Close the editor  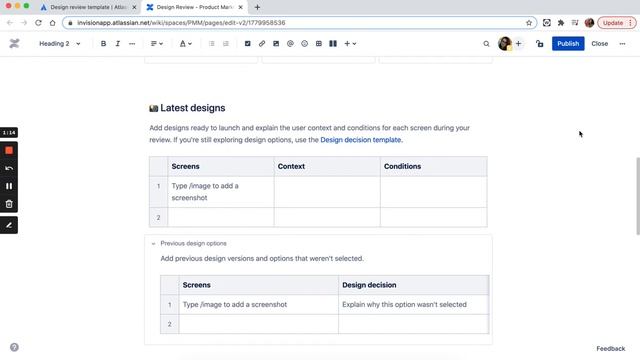599,44
